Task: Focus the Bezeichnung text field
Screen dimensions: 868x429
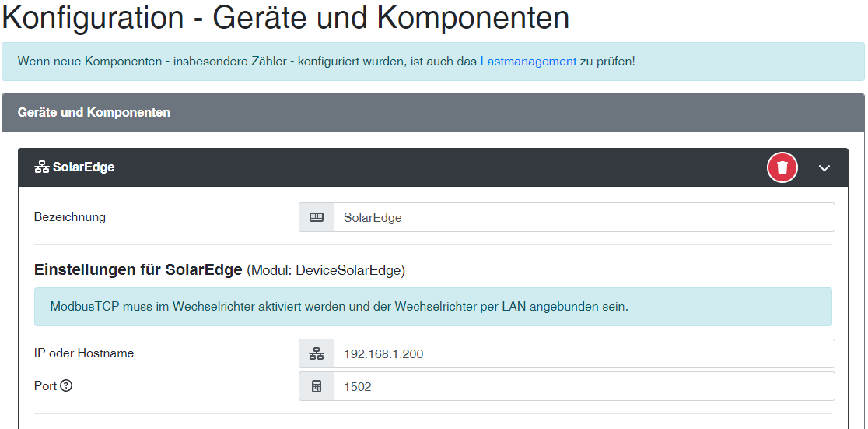Action: 583,218
